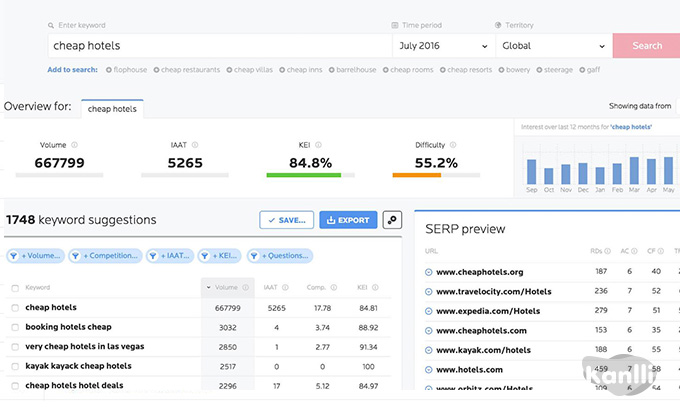Open the Time period dropdown July 2016
Viewport: 680px width, 410px height.
(444, 46)
